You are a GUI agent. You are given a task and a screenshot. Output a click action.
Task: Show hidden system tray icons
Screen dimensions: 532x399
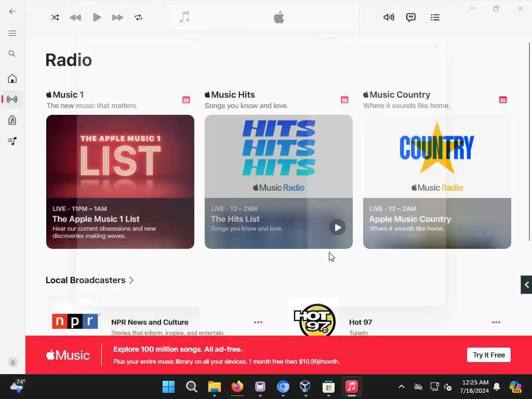coord(402,387)
